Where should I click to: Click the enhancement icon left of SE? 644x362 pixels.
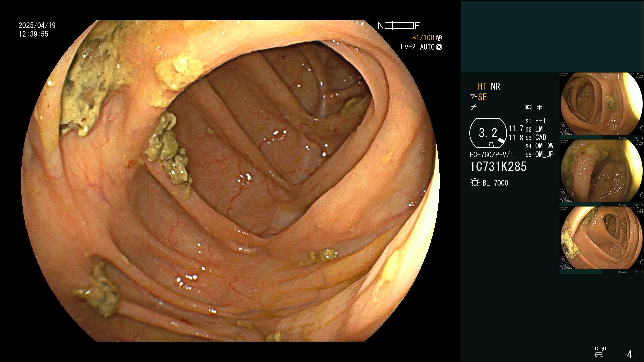coord(473,97)
